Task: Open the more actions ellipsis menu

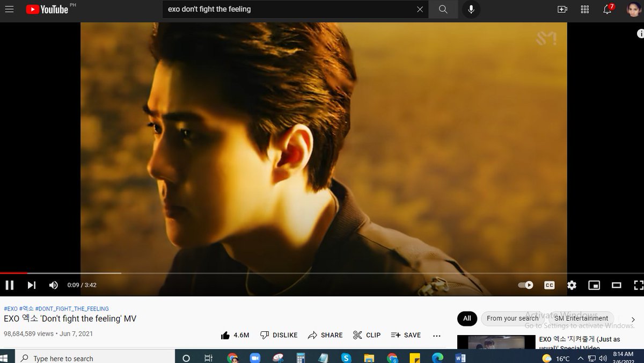Action: (437, 336)
